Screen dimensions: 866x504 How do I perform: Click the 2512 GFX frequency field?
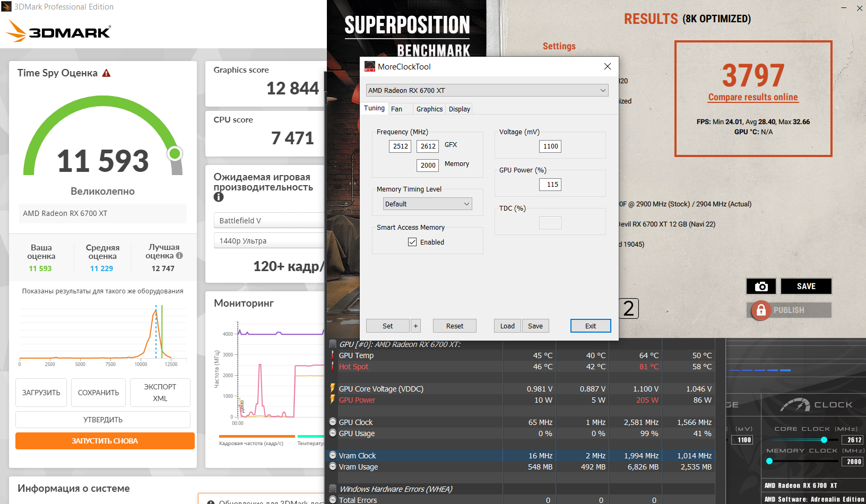pos(401,146)
